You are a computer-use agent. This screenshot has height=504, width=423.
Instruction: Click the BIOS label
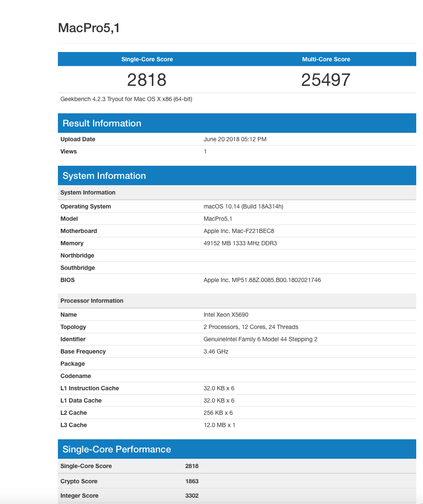[68, 280]
